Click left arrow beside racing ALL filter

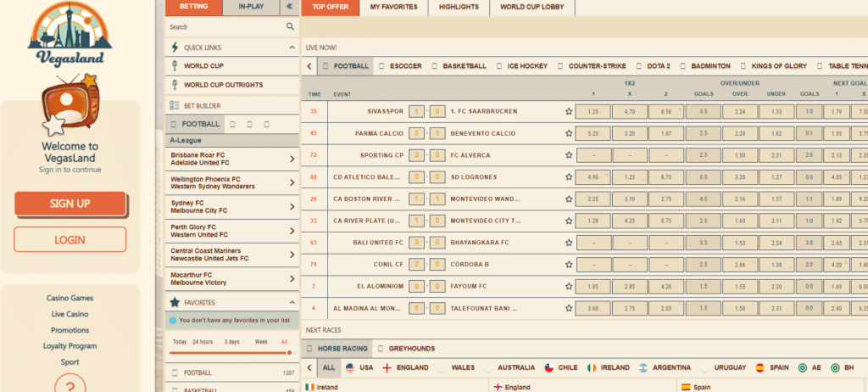[x=309, y=367]
